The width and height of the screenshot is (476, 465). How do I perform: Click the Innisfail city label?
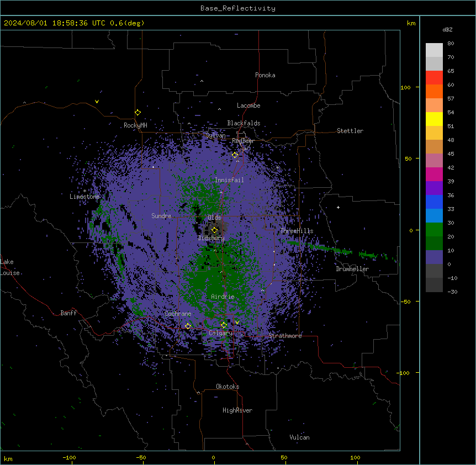click(229, 180)
